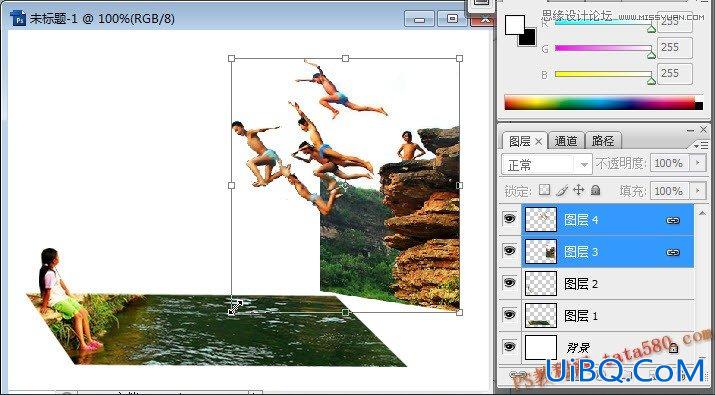Open the 正常 blend mode dropdown
Viewport: 715px width, 395px height.
click(546, 164)
